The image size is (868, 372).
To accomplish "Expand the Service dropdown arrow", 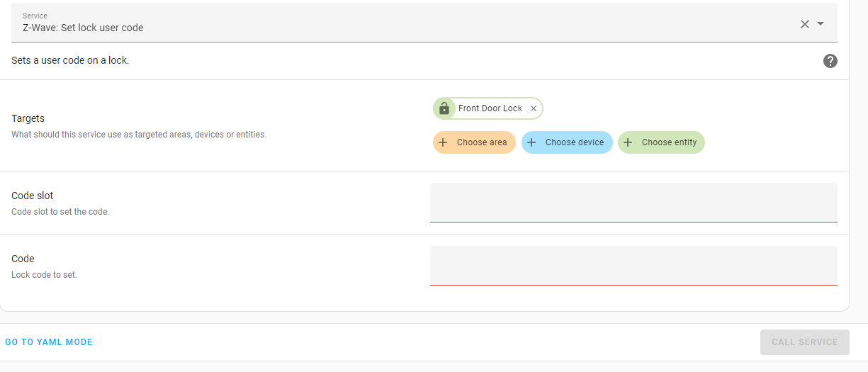I will point(821,24).
